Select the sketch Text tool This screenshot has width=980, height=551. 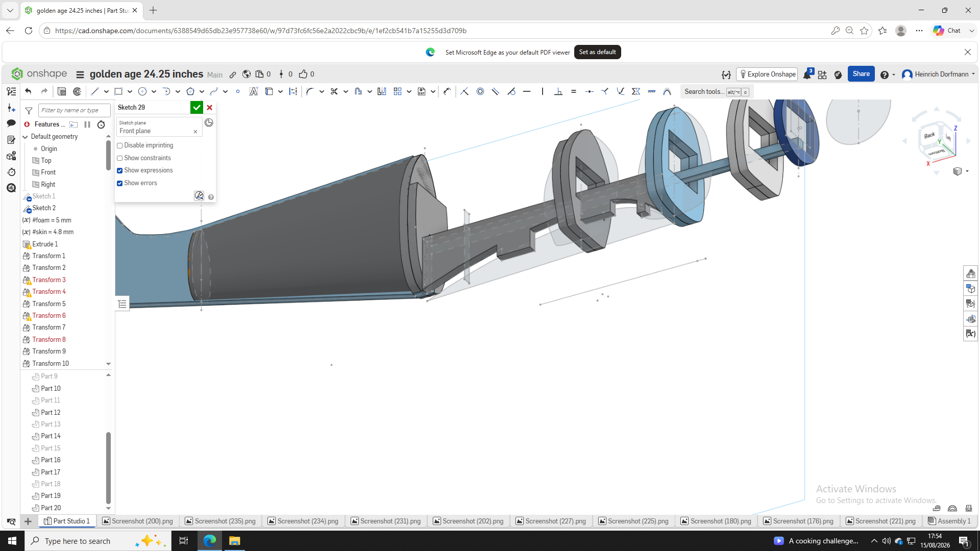pyautogui.click(x=254, y=91)
